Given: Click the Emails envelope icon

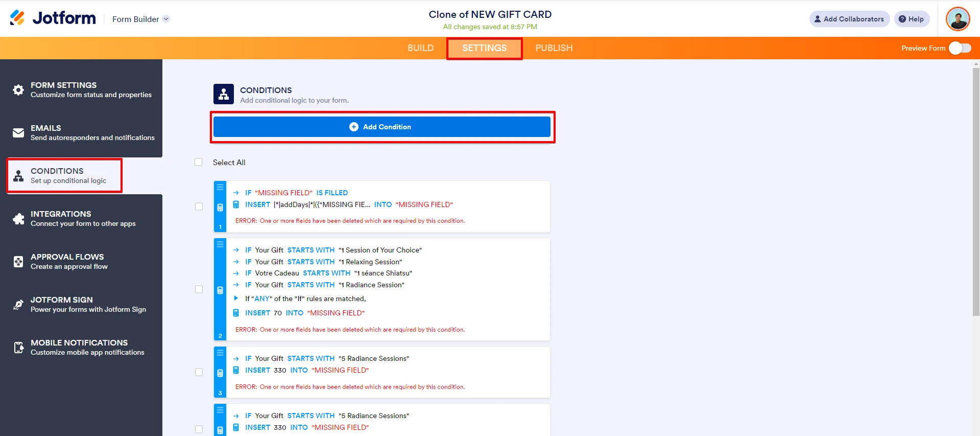Looking at the screenshot, I should tap(18, 133).
